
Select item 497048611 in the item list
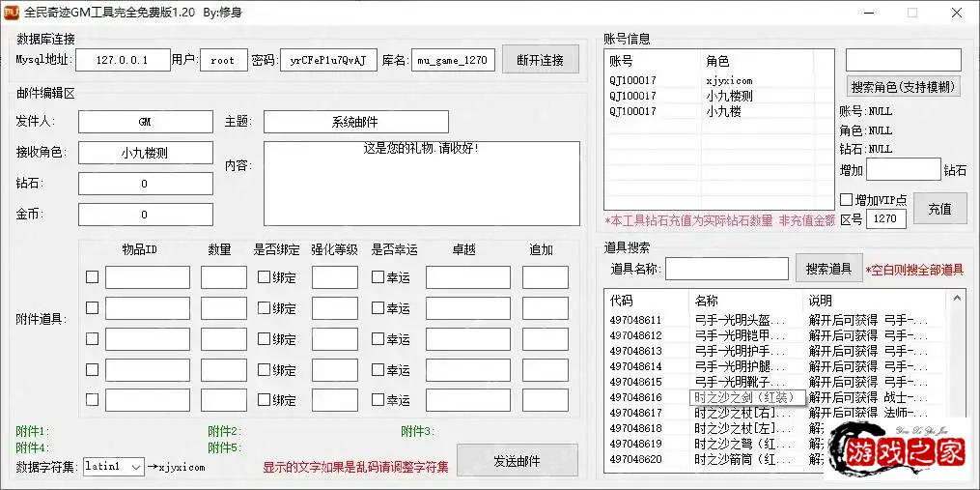(635, 320)
